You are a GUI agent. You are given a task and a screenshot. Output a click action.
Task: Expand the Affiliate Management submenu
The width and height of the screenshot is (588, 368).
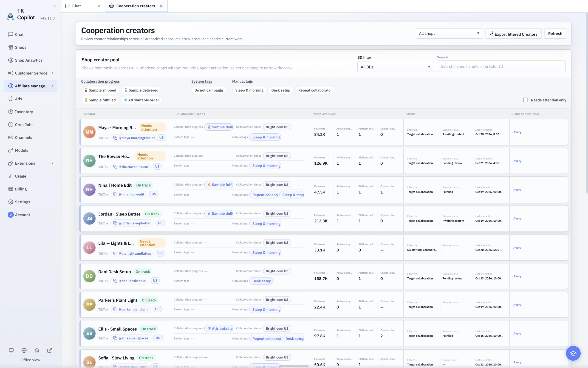[52, 86]
